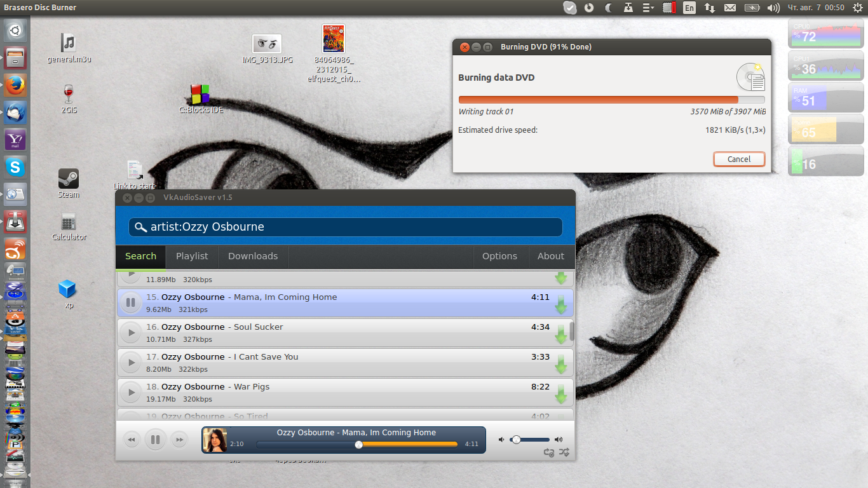
Task: Open the indicator menu with dropdown arrow
Action: click(648, 8)
